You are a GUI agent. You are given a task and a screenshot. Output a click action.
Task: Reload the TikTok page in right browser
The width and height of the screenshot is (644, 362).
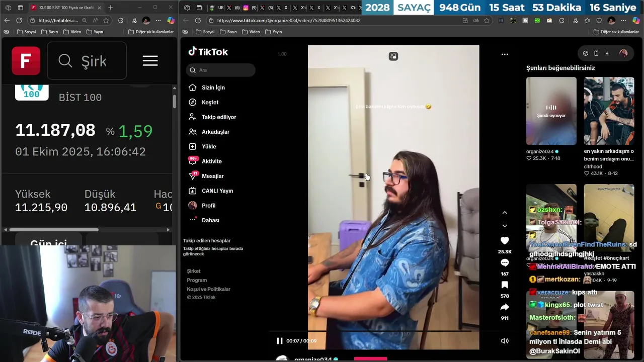click(198, 20)
